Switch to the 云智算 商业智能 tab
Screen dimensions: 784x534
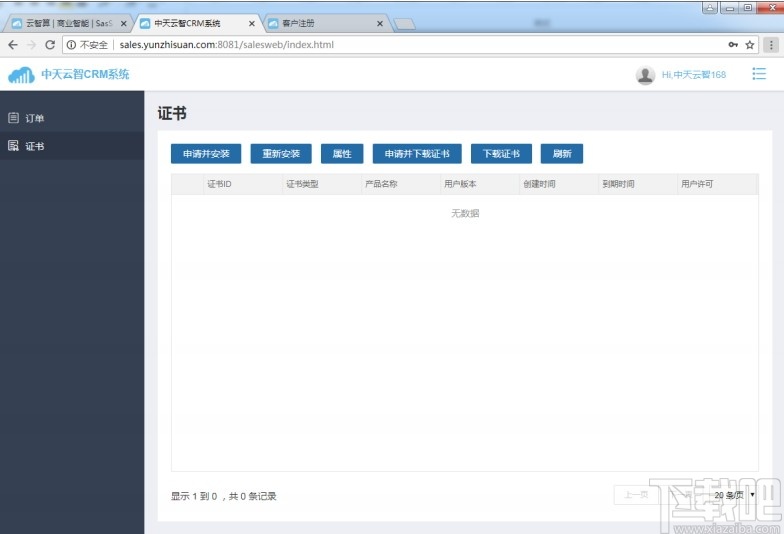[69, 24]
